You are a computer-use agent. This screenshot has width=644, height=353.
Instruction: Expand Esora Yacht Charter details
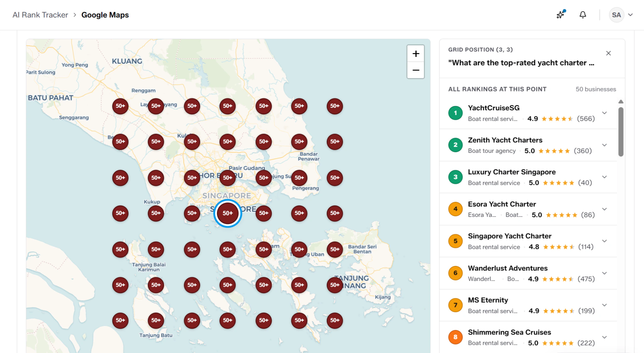pos(604,209)
